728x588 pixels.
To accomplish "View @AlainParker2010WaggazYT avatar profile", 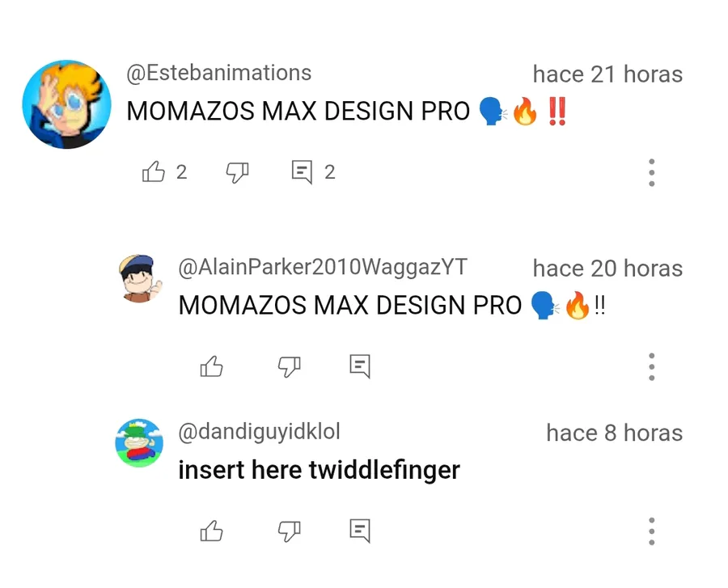I will (140, 278).
